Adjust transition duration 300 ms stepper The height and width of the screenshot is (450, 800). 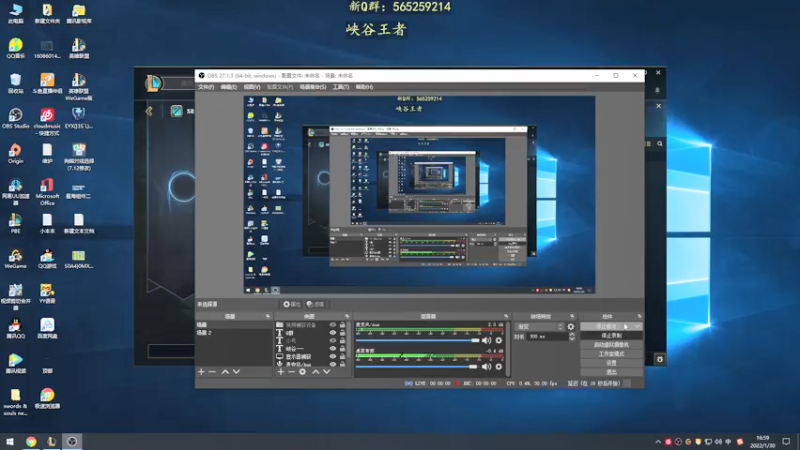point(571,337)
